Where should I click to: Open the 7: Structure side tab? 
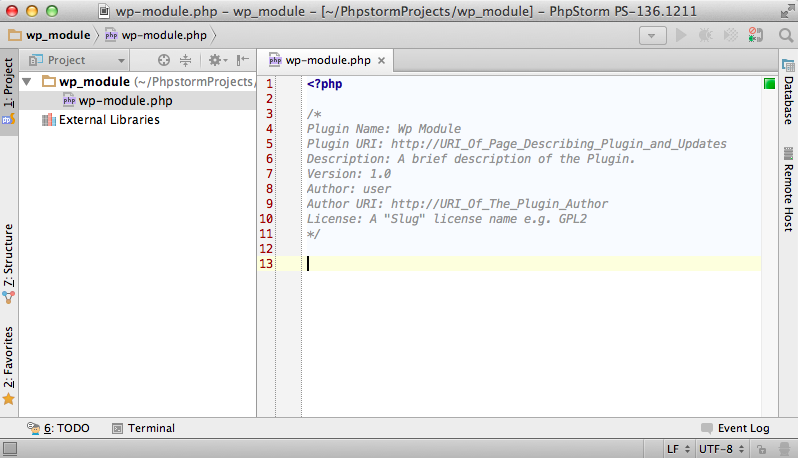point(9,264)
